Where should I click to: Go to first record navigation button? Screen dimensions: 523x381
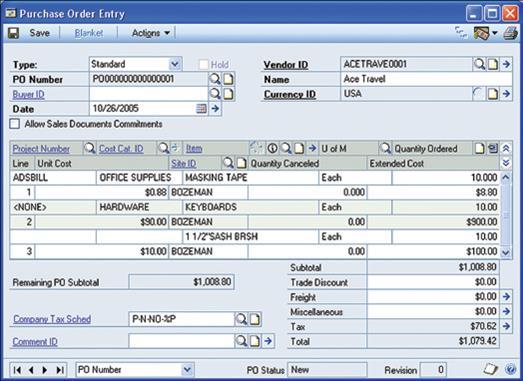(17, 370)
